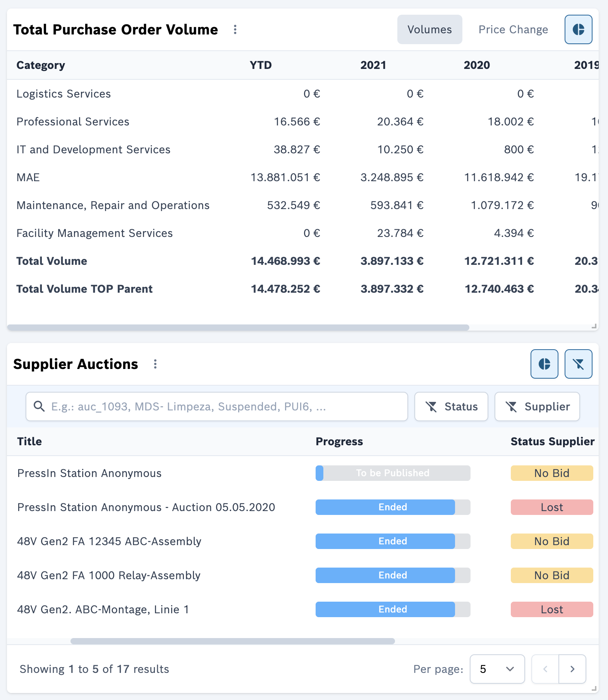Select Facility Management Services row
608x700 pixels.
click(303, 233)
